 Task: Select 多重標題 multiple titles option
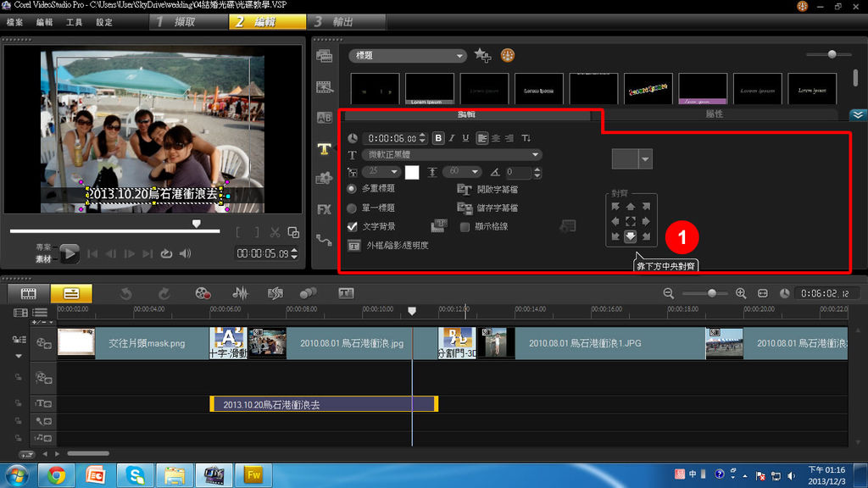[x=352, y=189]
